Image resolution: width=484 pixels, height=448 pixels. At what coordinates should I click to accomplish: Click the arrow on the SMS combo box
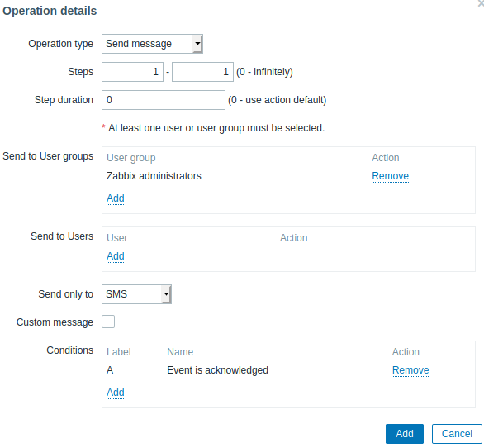[x=166, y=294]
